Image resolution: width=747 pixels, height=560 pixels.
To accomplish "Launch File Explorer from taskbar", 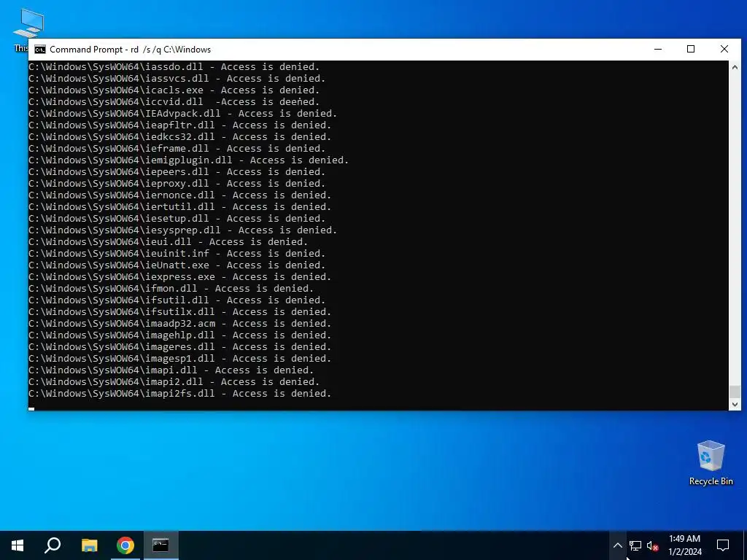I will (89, 545).
